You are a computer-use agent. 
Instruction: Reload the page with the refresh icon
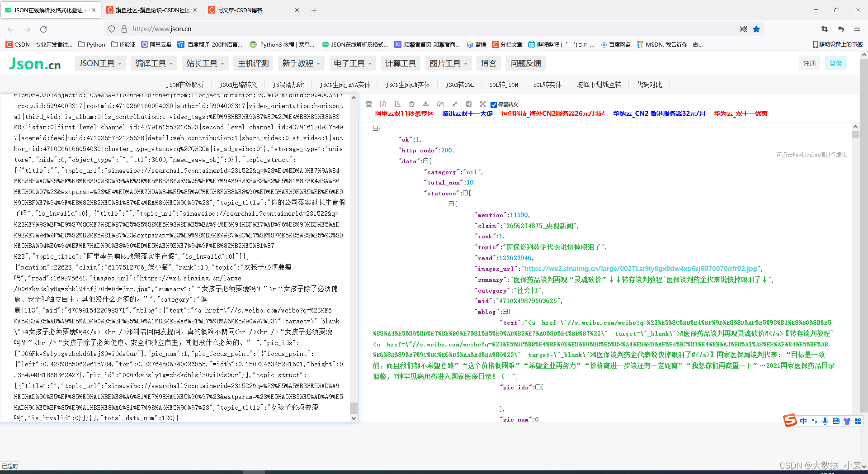click(43, 29)
